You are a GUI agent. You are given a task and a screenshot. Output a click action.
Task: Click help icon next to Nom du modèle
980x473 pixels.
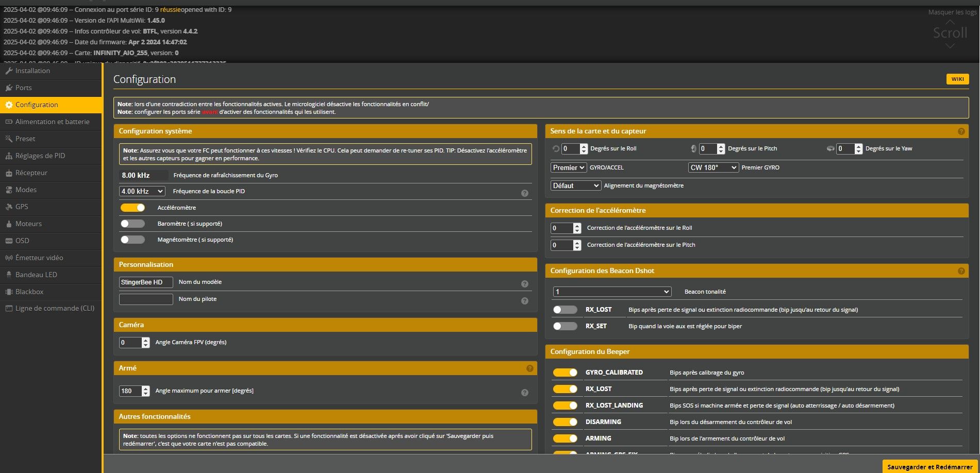pyautogui.click(x=524, y=284)
